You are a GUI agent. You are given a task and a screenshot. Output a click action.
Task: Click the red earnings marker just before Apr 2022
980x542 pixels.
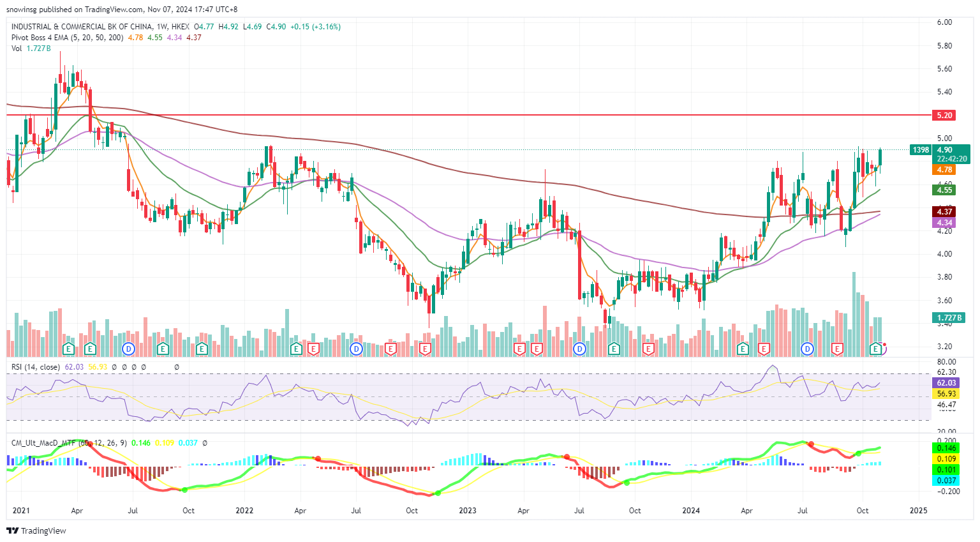pos(313,349)
